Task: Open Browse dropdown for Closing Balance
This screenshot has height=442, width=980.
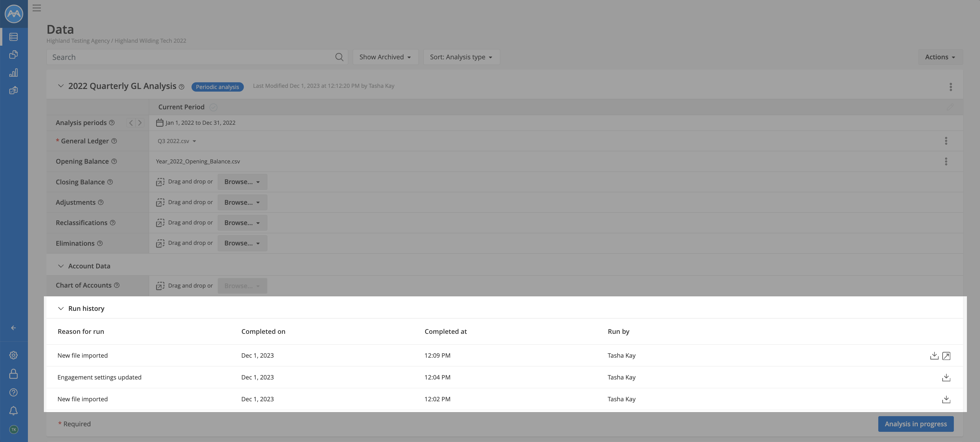Action: tap(242, 182)
